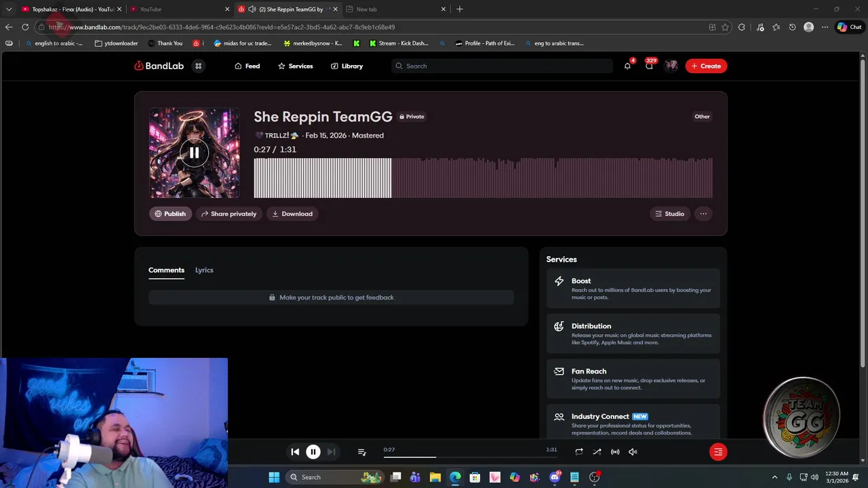The height and width of the screenshot is (488, 868).
Task: Open the Distribution service
Action: tap(633, 333)
